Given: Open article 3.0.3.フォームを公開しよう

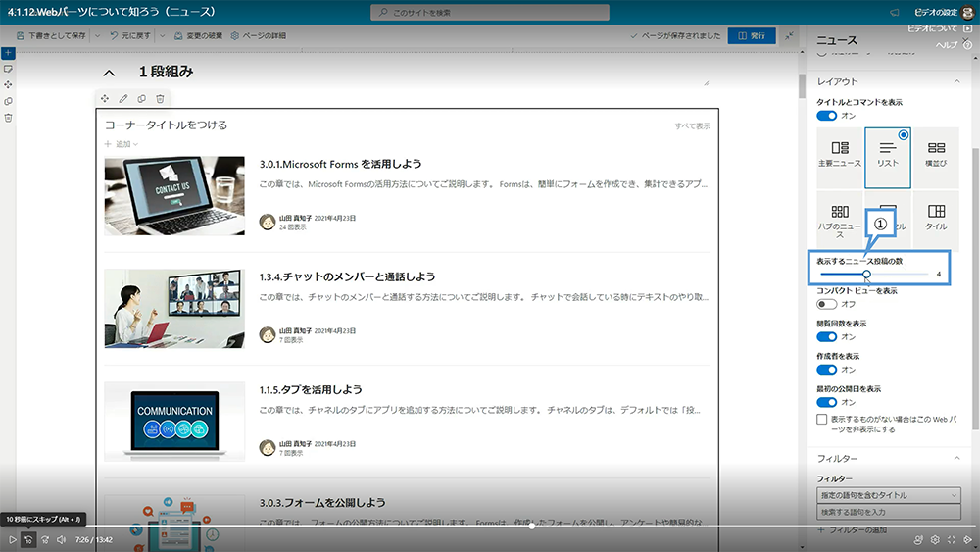Looking at the screenshot, I should (x=322, y=503).
